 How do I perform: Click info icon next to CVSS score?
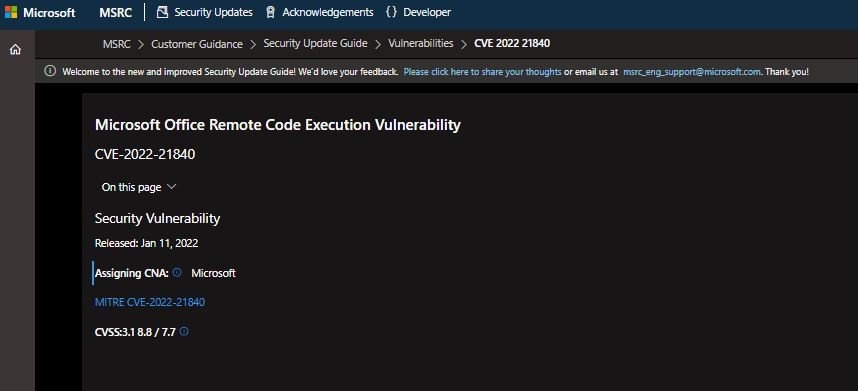pyautogui.click(x=184, y=331)
